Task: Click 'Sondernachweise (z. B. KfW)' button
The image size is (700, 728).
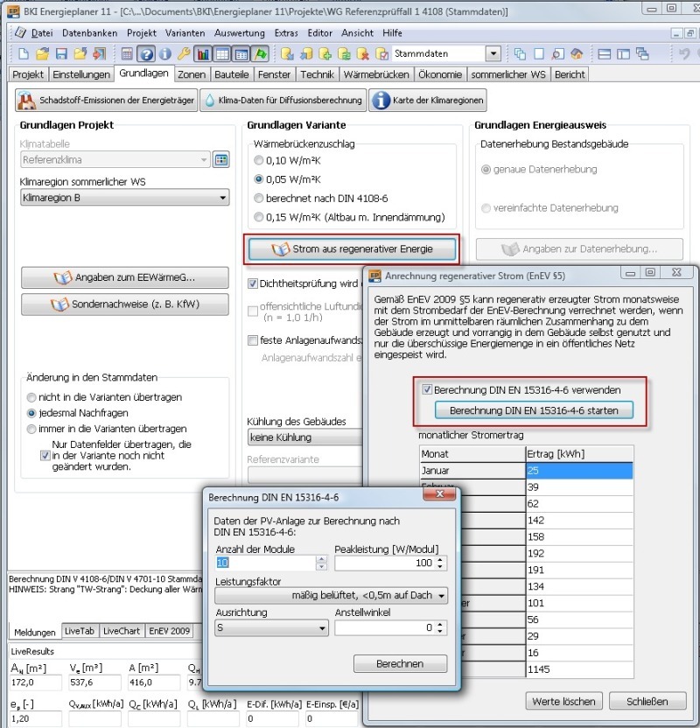Action: (x=125, y=304)
